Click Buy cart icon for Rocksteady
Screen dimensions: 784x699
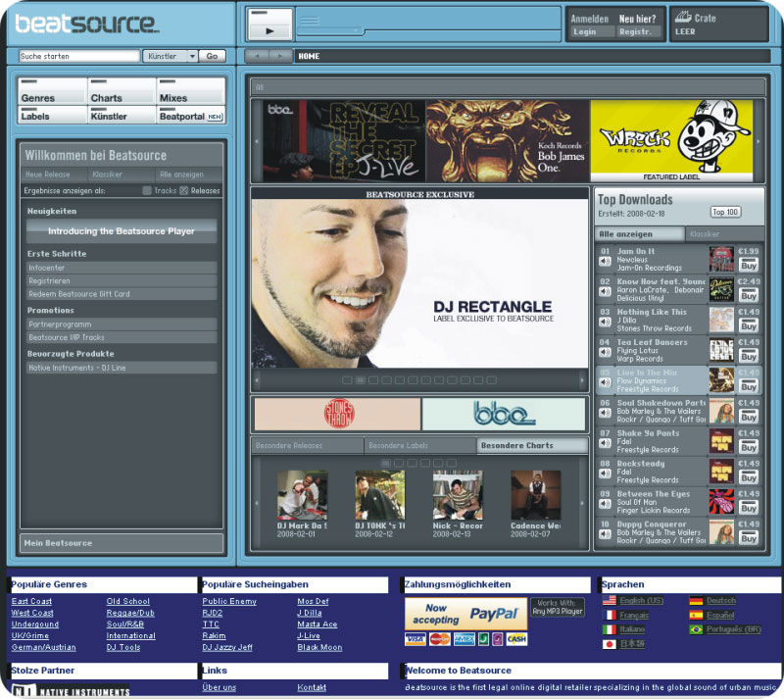tap(749, 478)
